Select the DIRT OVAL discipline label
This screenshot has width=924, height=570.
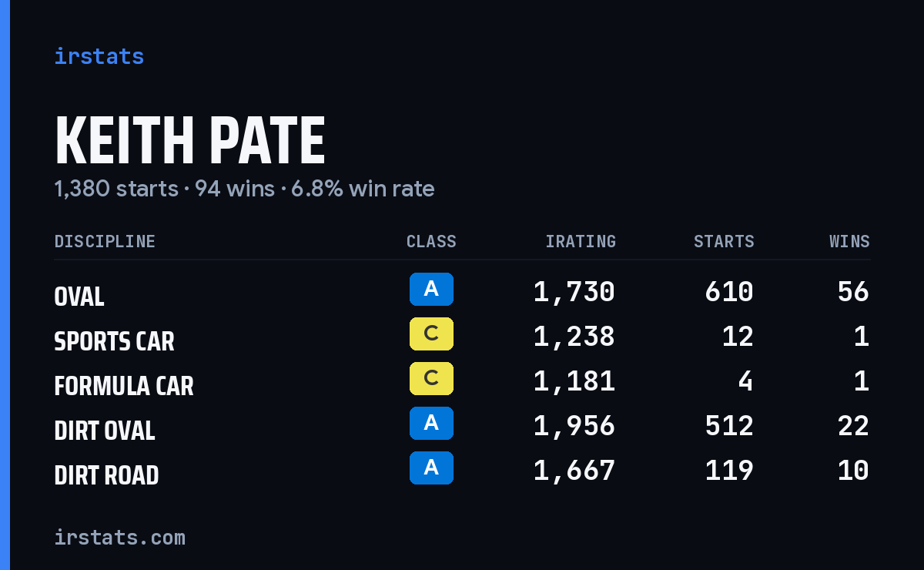coord(105,431)
